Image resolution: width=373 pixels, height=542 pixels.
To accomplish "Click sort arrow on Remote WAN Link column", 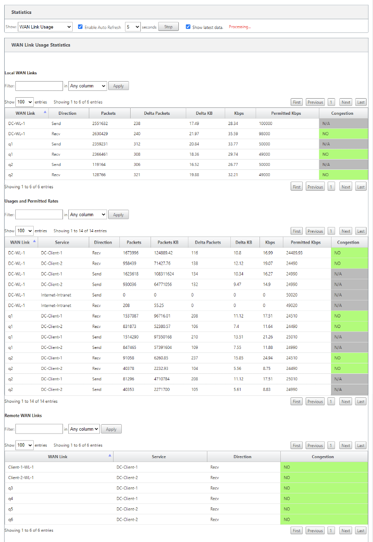I will point(110,456).
